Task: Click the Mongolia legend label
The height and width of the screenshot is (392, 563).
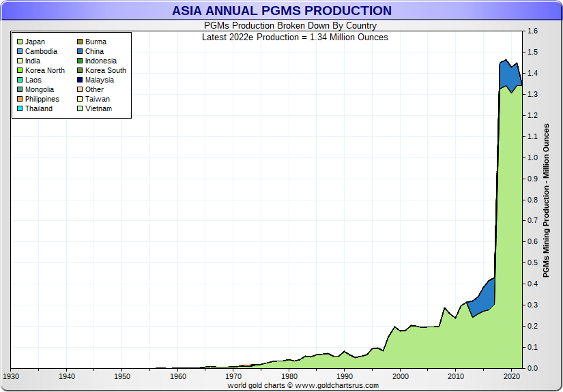Action: pos(40,89)
